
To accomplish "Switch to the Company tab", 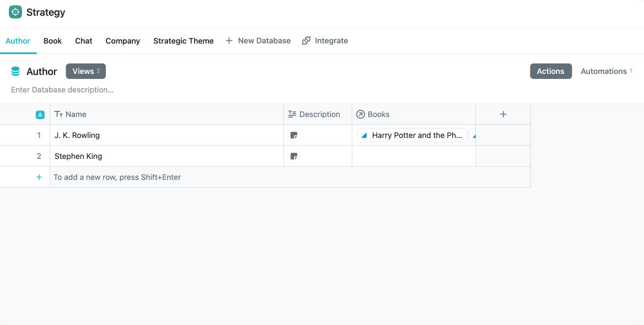I will (x=122, y=40).
